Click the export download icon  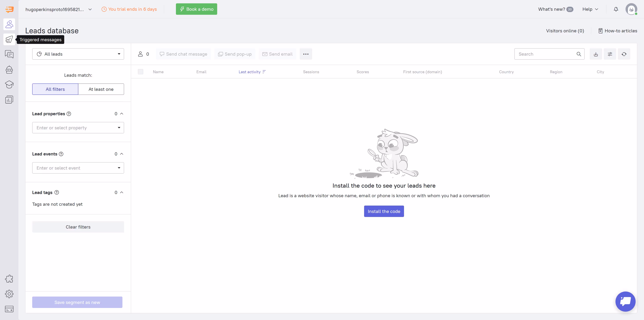coord(596,54)
